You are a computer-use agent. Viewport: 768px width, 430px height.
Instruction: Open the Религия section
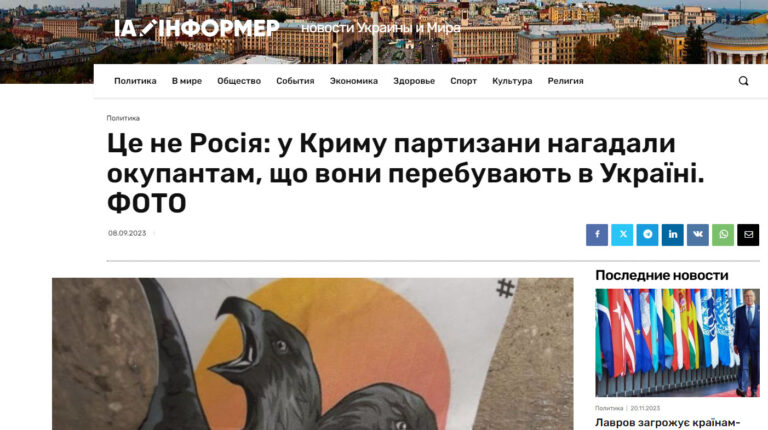[565, 81]
